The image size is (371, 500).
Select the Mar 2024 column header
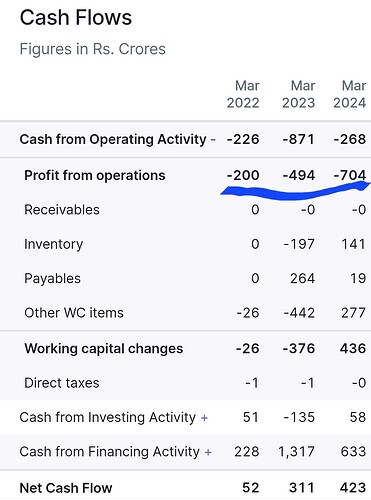coord(350,94)
